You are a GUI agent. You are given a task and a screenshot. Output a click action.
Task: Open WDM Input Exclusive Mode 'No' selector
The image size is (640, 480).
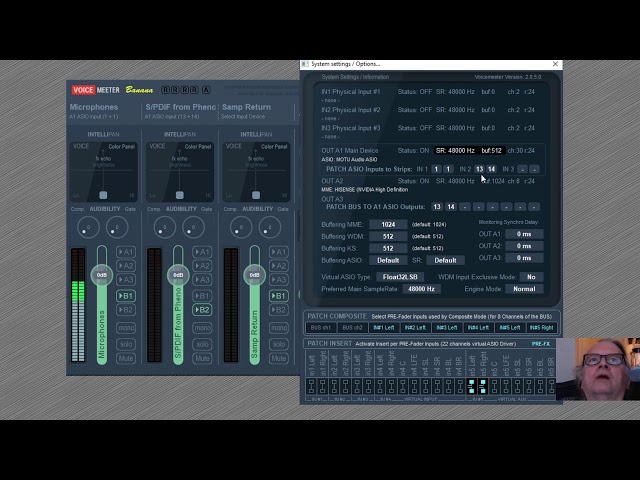pyautogui.click(x=531, y=277)
